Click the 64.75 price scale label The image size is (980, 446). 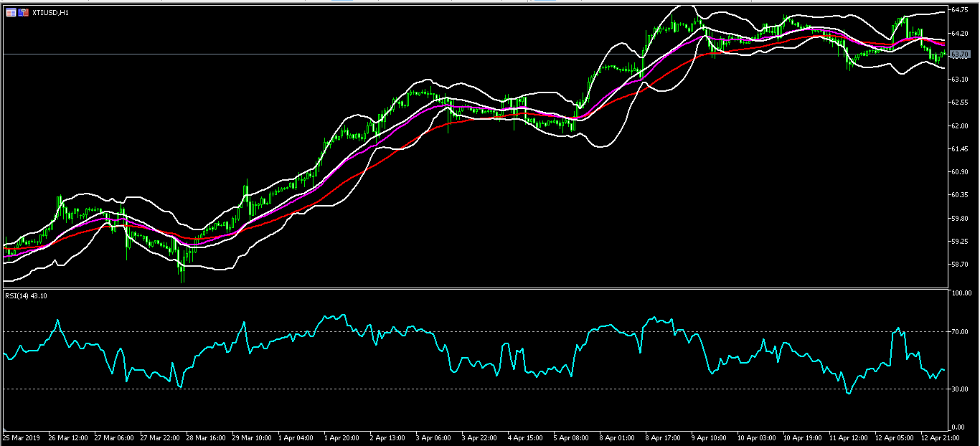coord(960,10)
